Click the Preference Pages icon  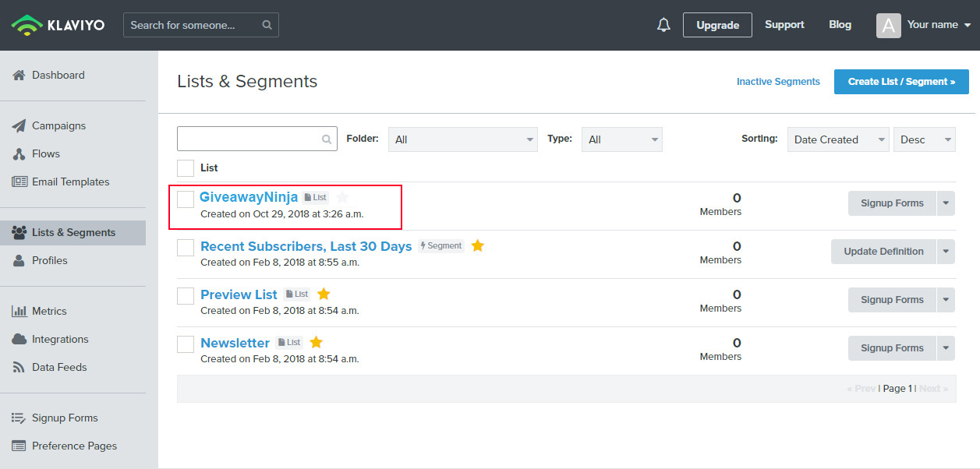(19, 446)
